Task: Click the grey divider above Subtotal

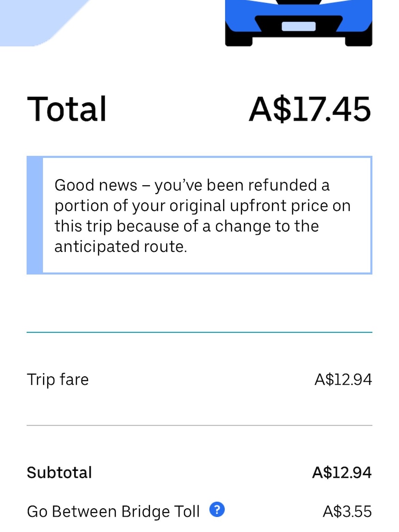Action: pos(199,425)
